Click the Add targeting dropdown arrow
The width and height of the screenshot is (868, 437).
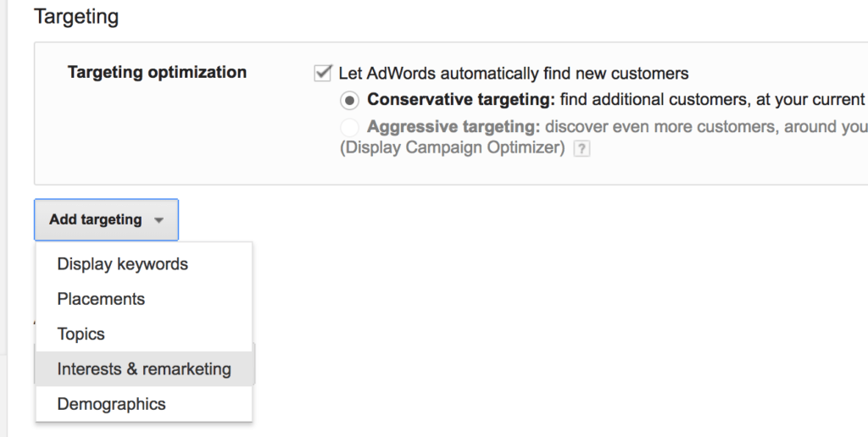(x=159, y=220)
